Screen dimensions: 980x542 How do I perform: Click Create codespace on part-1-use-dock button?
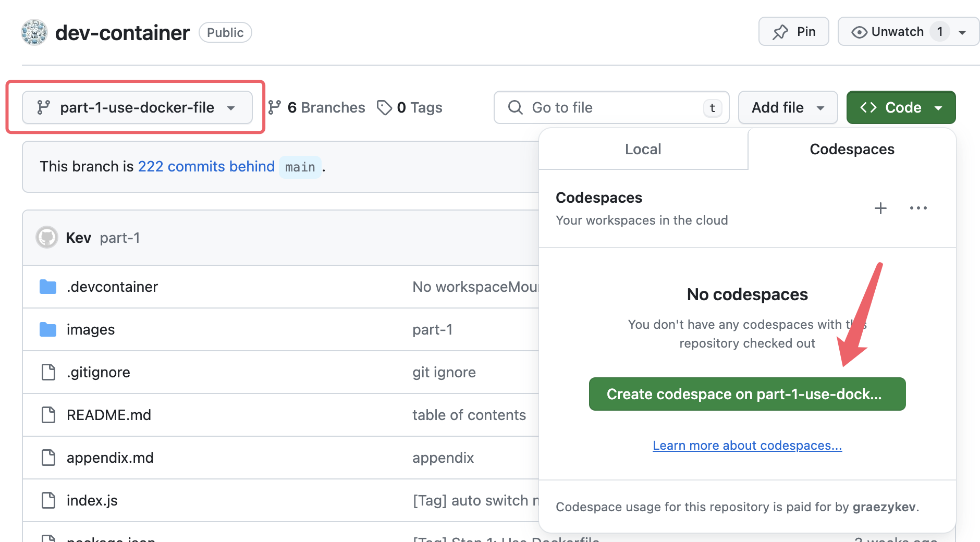point(747,394)
